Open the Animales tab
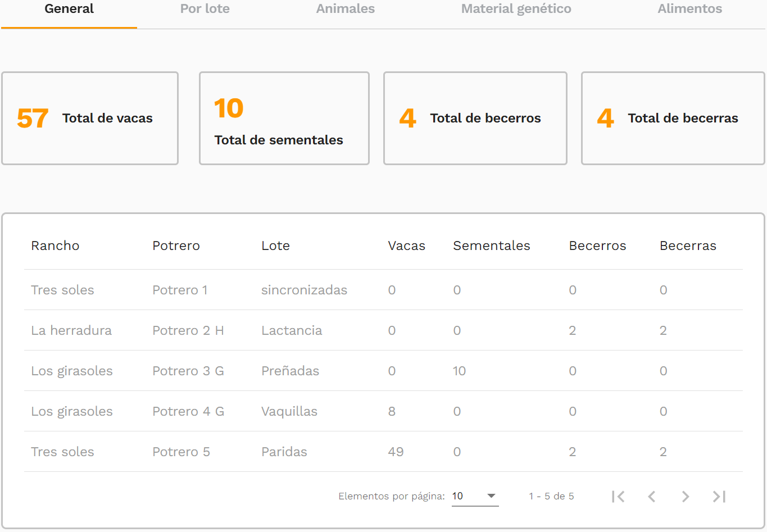 coord(345,9)
